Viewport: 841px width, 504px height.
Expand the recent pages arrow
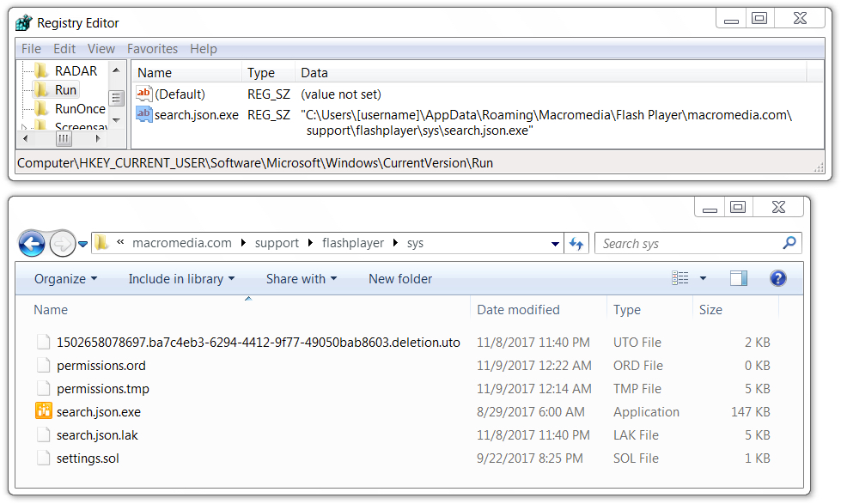click(x=83, y=244)
